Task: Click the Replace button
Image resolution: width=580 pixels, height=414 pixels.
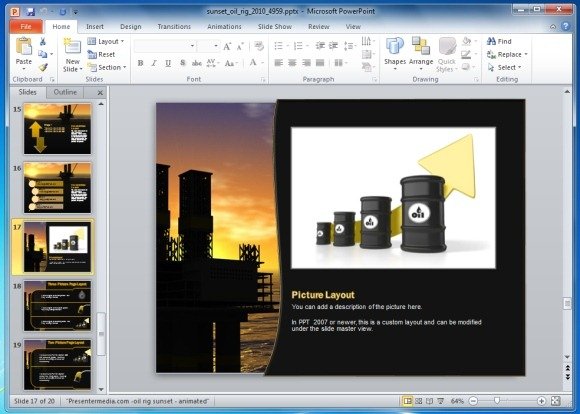Action: point(507,54)
